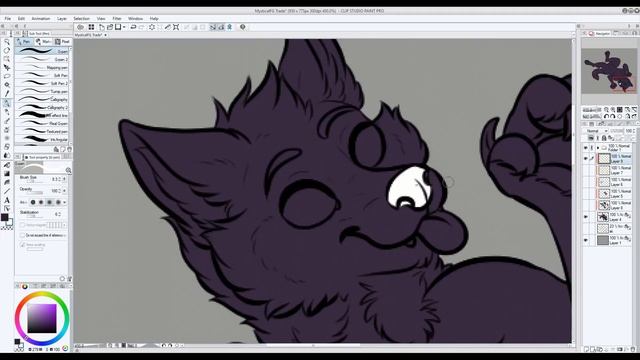Toggle 'Do not exceed line of reference' checkbox

click(x=22, y=236)
